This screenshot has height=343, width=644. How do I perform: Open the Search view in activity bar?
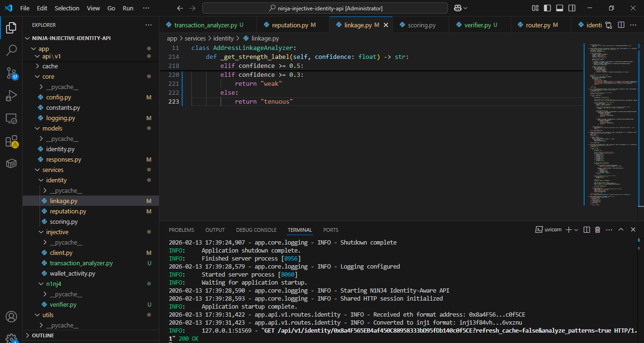(11, 50)
